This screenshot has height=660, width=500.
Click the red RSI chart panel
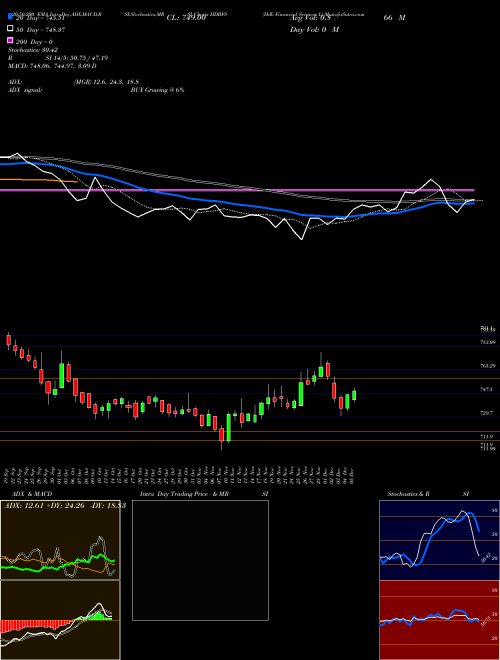click(x=439, y=620)
